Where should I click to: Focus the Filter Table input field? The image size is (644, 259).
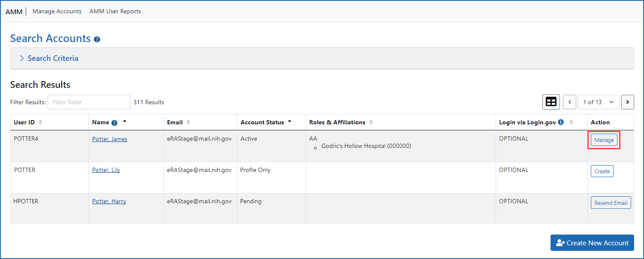pos(89,102)
